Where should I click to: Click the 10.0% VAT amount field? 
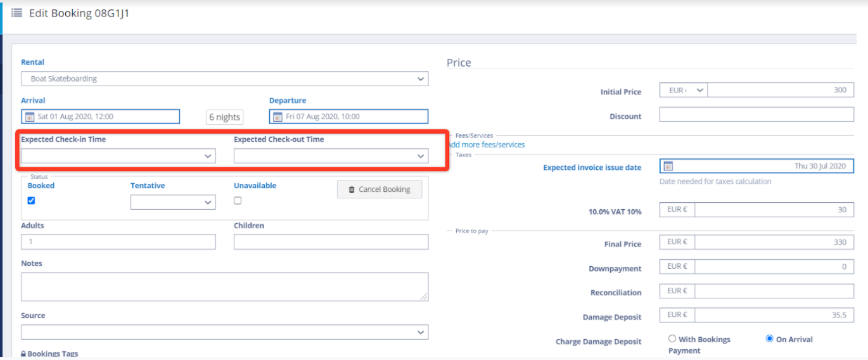774,210
